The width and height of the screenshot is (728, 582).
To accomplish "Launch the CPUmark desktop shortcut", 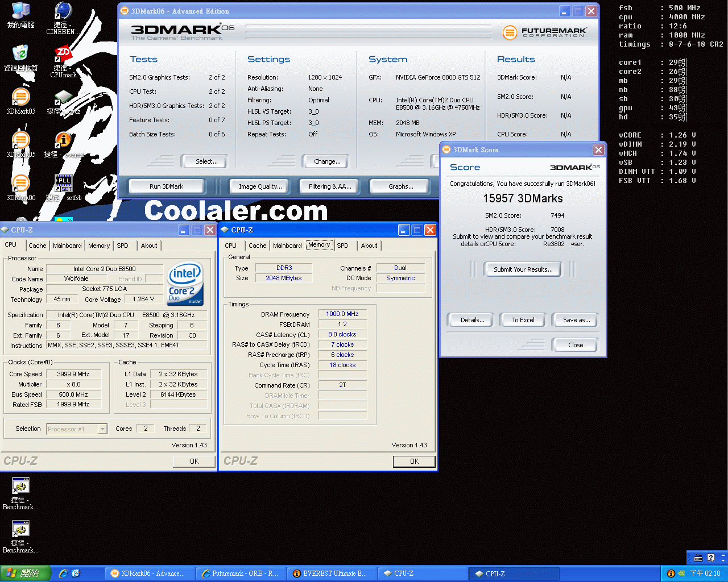I will (63, 61).
